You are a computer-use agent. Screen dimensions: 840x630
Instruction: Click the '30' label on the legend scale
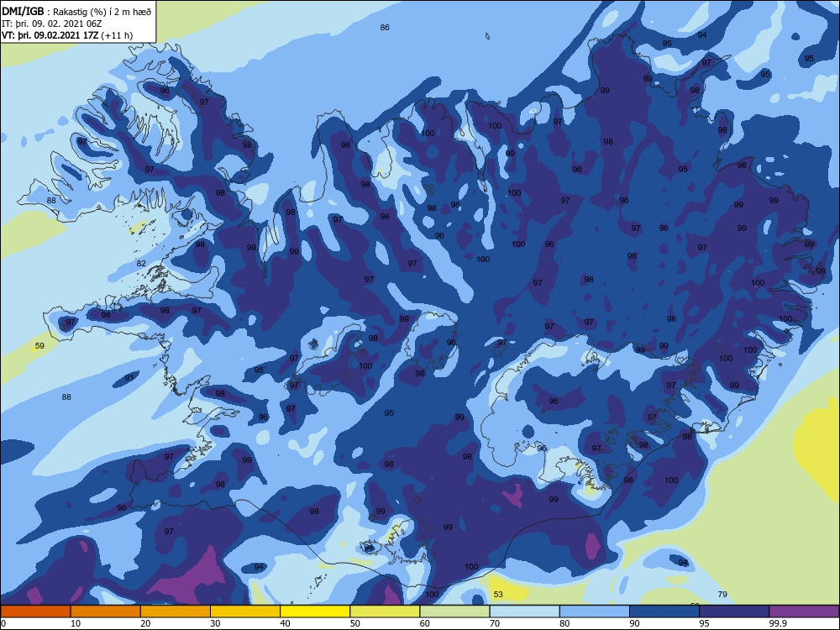(215, 623)
